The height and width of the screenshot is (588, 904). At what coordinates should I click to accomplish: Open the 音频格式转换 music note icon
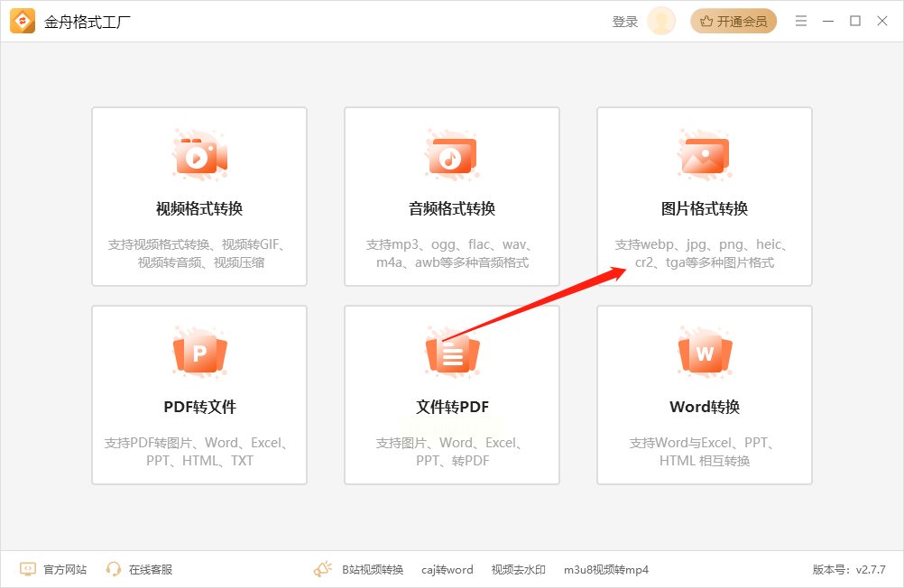pos(453,156)
